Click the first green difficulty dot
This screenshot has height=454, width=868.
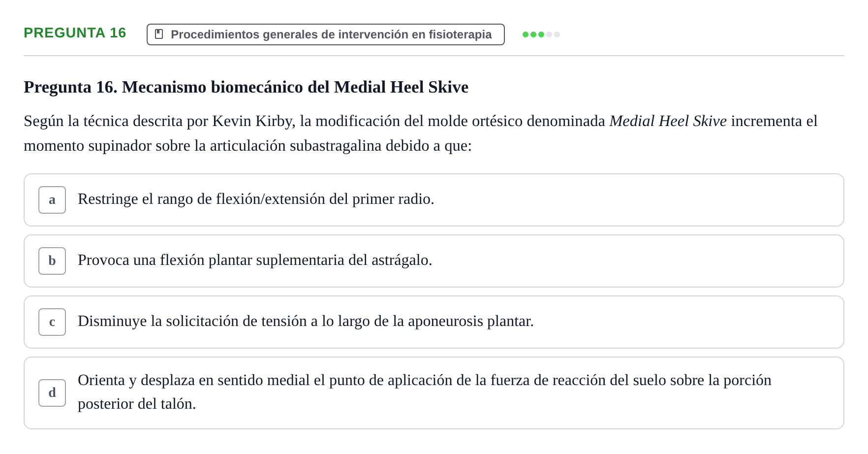[x=526, y=34]
